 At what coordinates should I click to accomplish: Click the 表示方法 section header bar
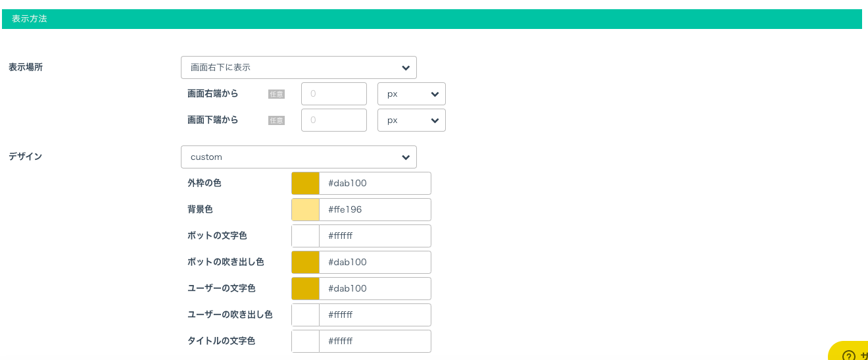(x=431, y=18)
